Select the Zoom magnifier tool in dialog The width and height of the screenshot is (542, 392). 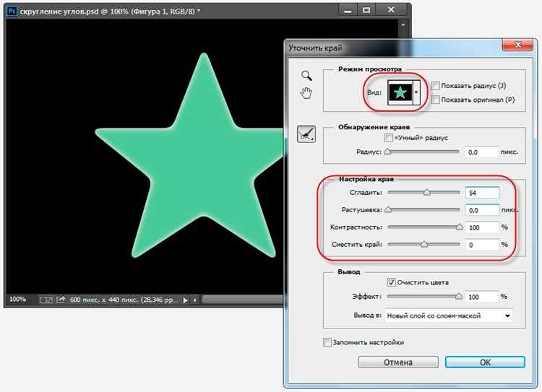(x=306, y=76)
